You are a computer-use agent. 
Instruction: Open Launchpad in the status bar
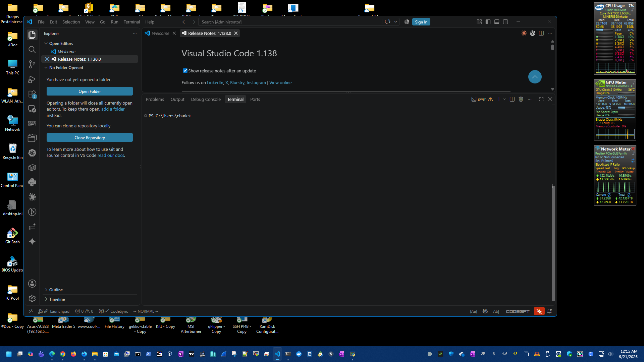tap(54, 311)
